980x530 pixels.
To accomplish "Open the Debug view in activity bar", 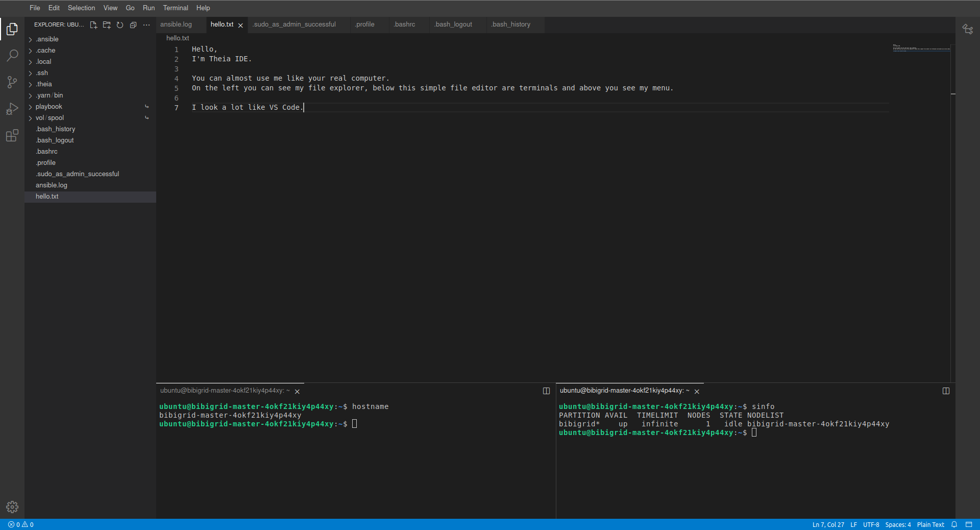I will 12,109.
